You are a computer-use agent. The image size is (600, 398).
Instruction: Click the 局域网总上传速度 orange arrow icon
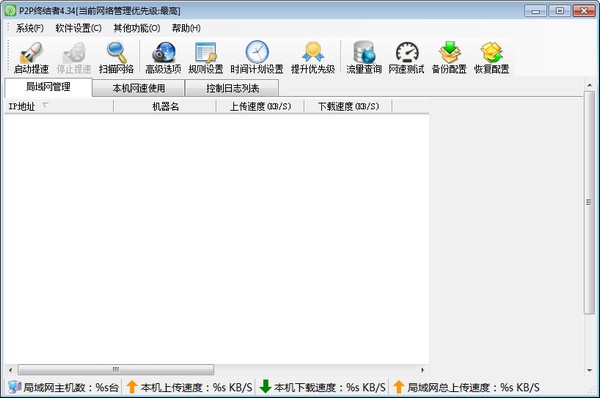pos(398,387)
